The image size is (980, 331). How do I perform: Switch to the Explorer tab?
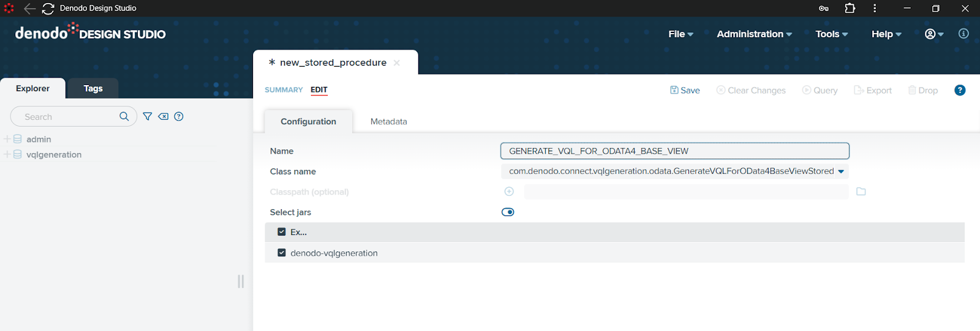click(33, 88)
